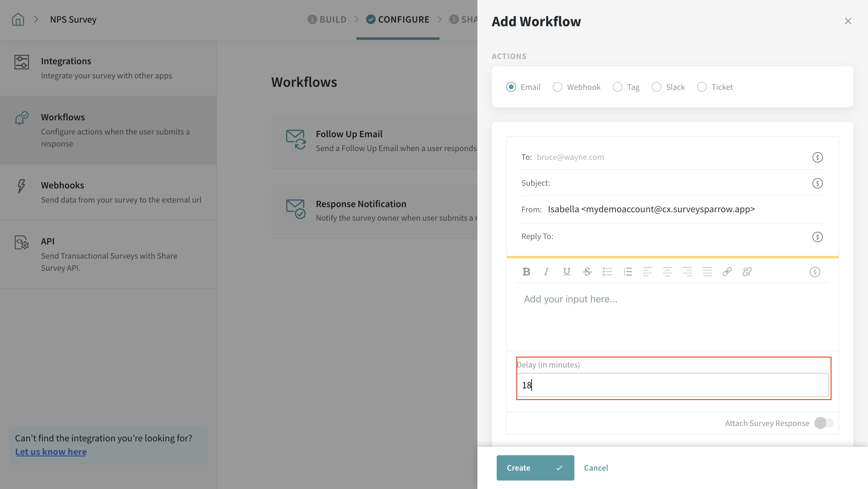868x489 pixels.
Task: Open variable picker for To field
Action: click(817, 157)
